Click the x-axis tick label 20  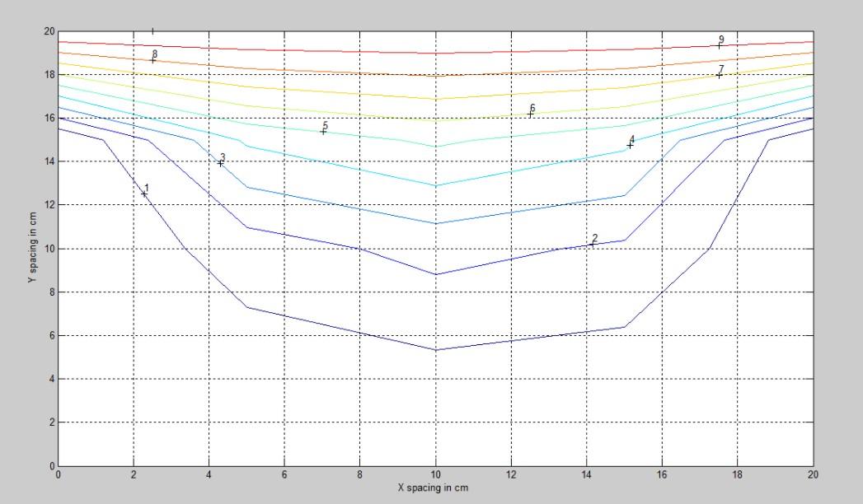(x=814, y=475)
